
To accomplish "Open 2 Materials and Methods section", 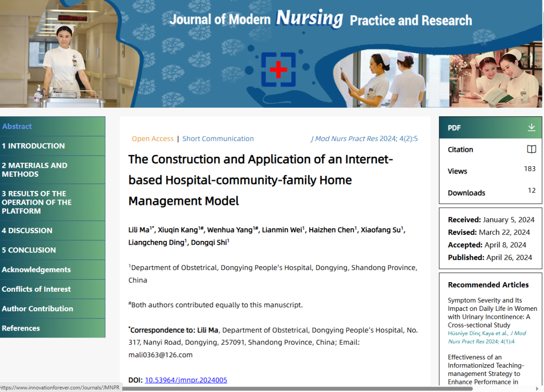I will click(52, 170).
